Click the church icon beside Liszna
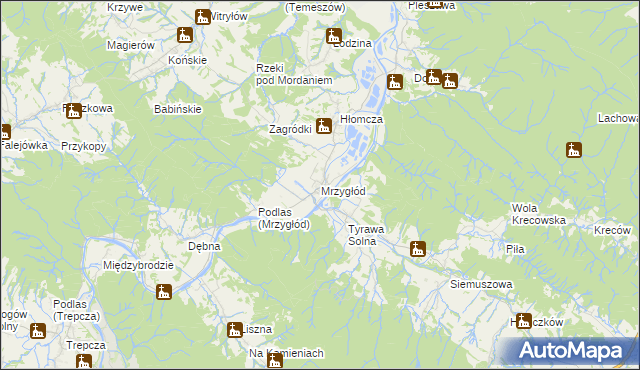The image size is (640, 370). coord(235,330)
